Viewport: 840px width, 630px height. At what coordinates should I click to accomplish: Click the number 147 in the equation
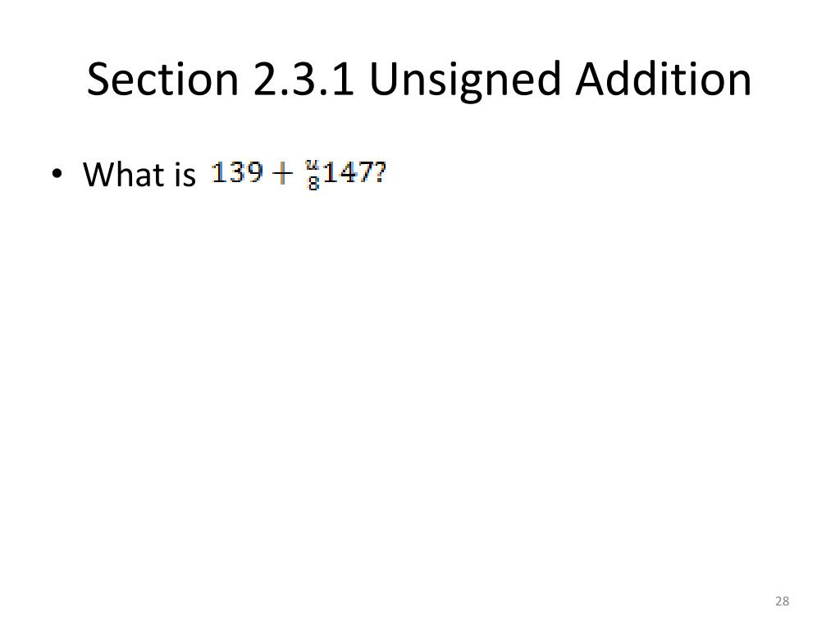347,172
